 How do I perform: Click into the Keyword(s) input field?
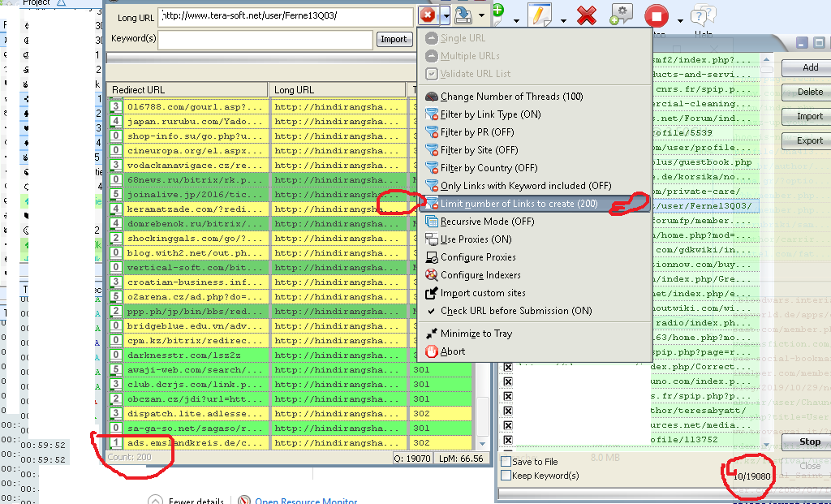point(265,40)
